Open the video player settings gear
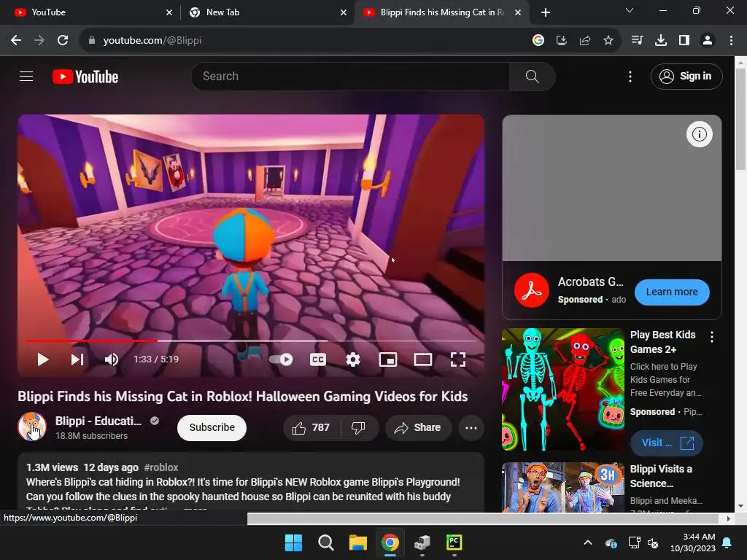Viewport: 747px width, 560px height. point(353,359)
